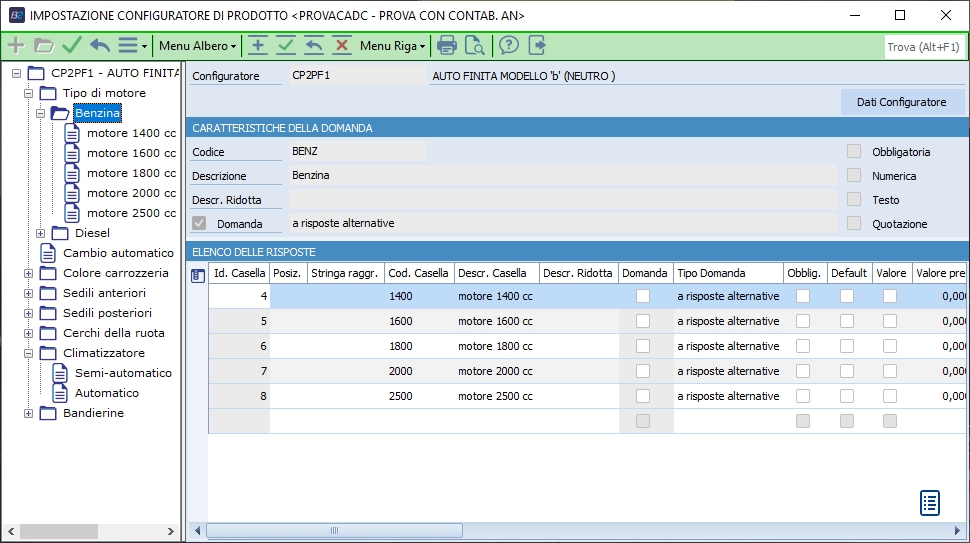The width and height of the screenshot is (970, 543).
Task: Expand the Diesel tree node
Action: (x=41, y=233)
